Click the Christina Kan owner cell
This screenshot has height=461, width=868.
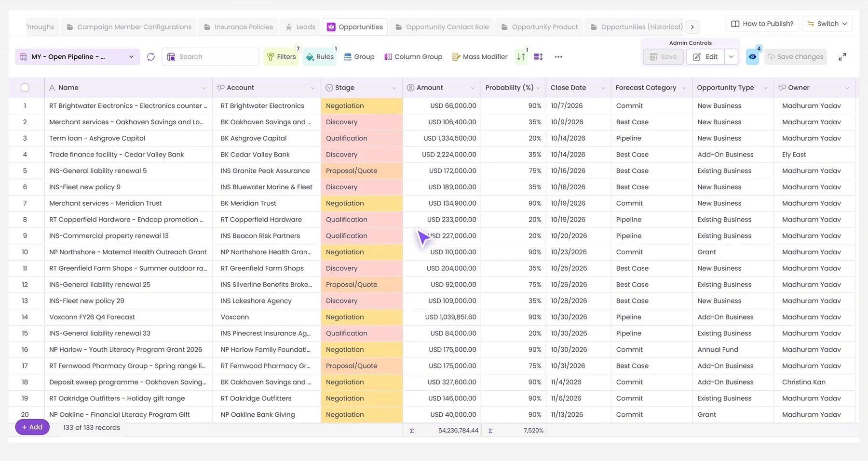pos(814,382)
